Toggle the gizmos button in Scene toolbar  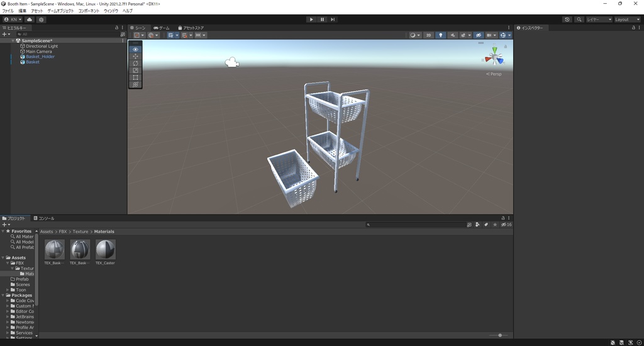pyautogui.click(x=502, y=35)
